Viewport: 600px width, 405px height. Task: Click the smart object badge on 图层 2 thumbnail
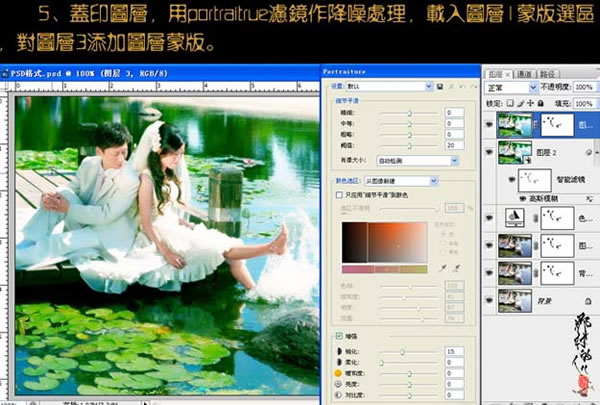(x=527, y=160)
